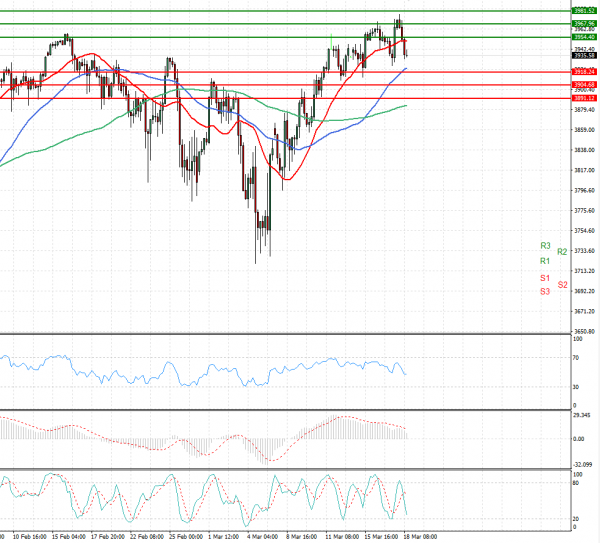Click the 15 Feb 04:00 time label
The height and width of the screenshot is (543, 600).
69,537
